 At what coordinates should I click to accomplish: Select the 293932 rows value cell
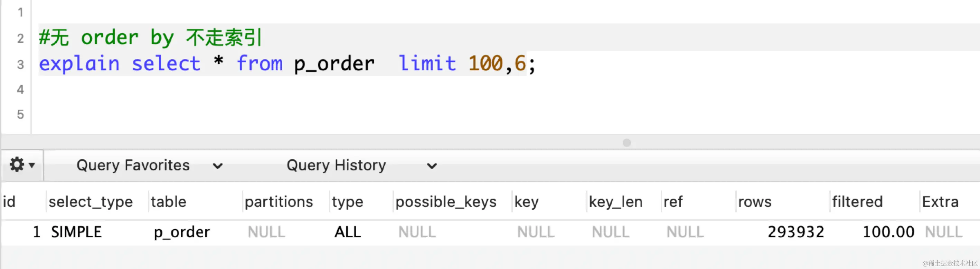[795, 232]
